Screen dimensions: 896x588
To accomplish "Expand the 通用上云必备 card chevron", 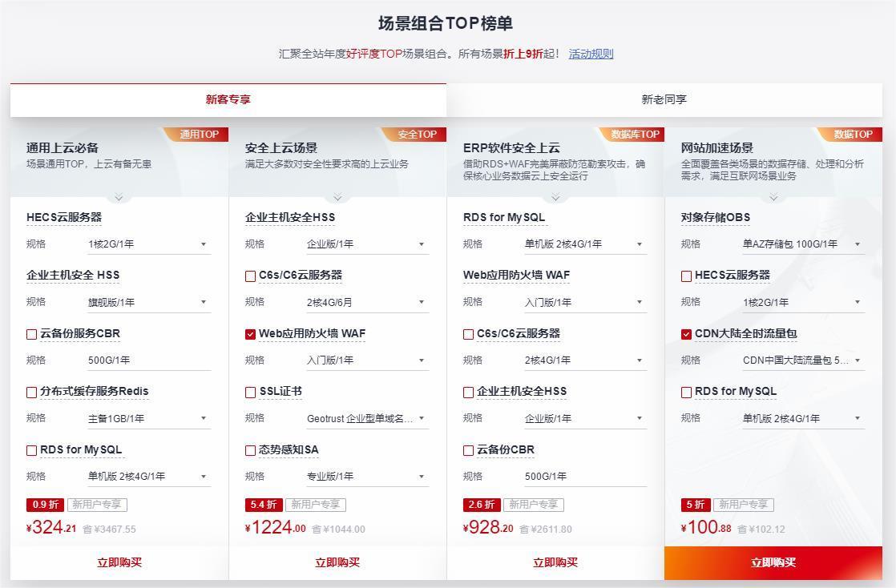I will point(119,197).
